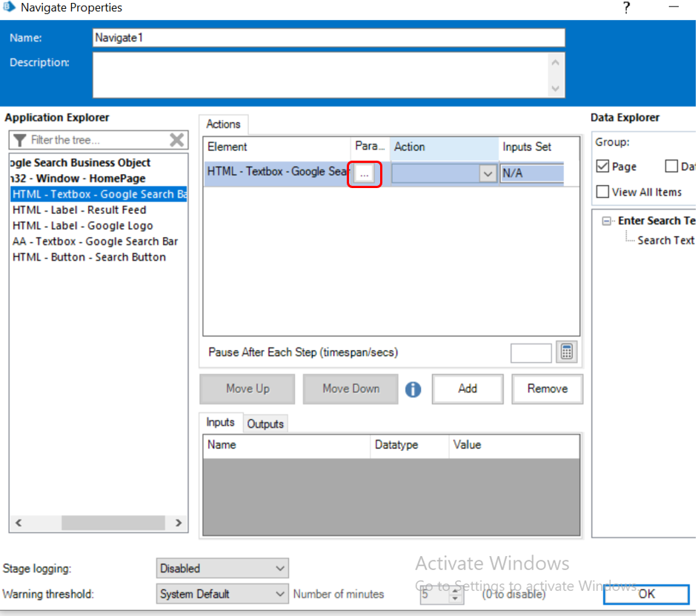This screenshot has height=616, width=698.
Task: Click the Para... column header
Action: pos(370,147)
